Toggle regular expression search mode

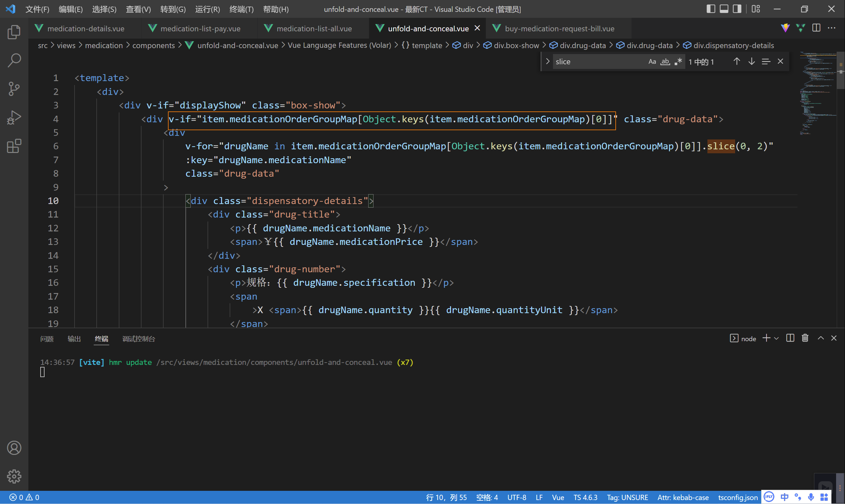[678, 61]
